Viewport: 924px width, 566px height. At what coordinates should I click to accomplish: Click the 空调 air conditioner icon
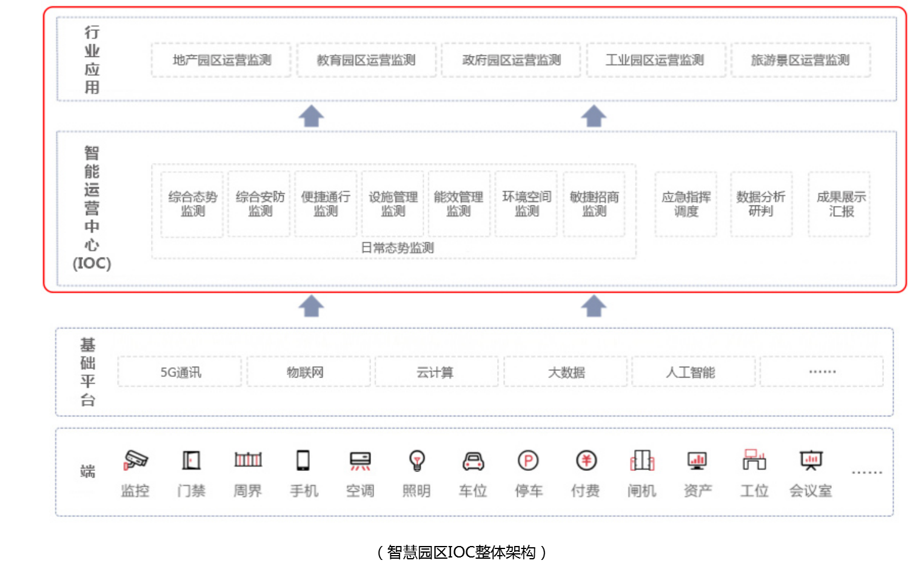[x=360, y=461]
